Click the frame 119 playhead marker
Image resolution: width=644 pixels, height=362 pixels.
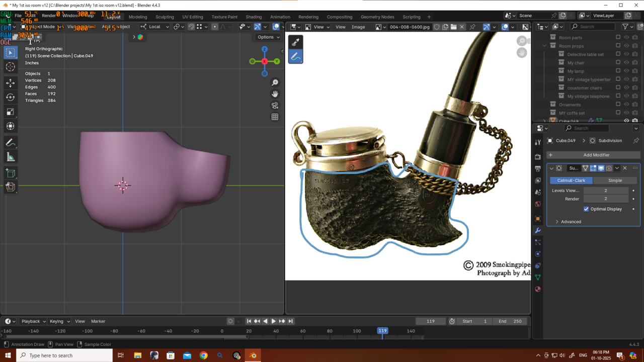[382, 331]
